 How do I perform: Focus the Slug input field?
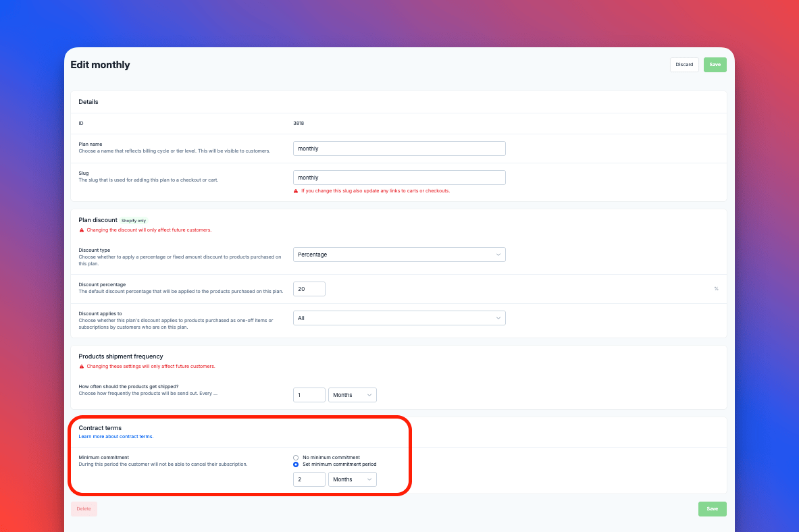pos(399,178)
